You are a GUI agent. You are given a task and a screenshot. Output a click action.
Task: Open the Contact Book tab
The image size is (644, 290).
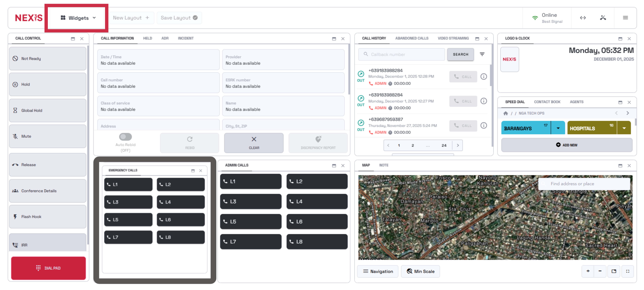coord(547,102)
